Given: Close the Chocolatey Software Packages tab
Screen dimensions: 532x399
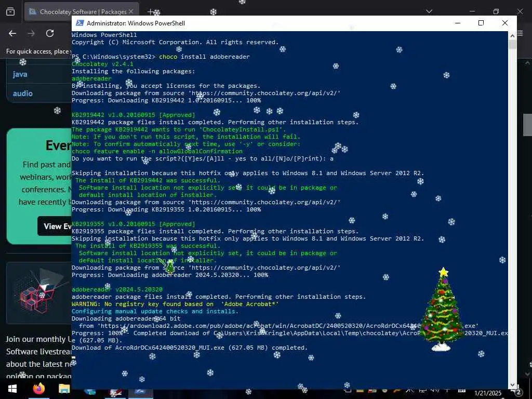Looking at the screenshot, I should pyautogui.click(x=131, y=11).
